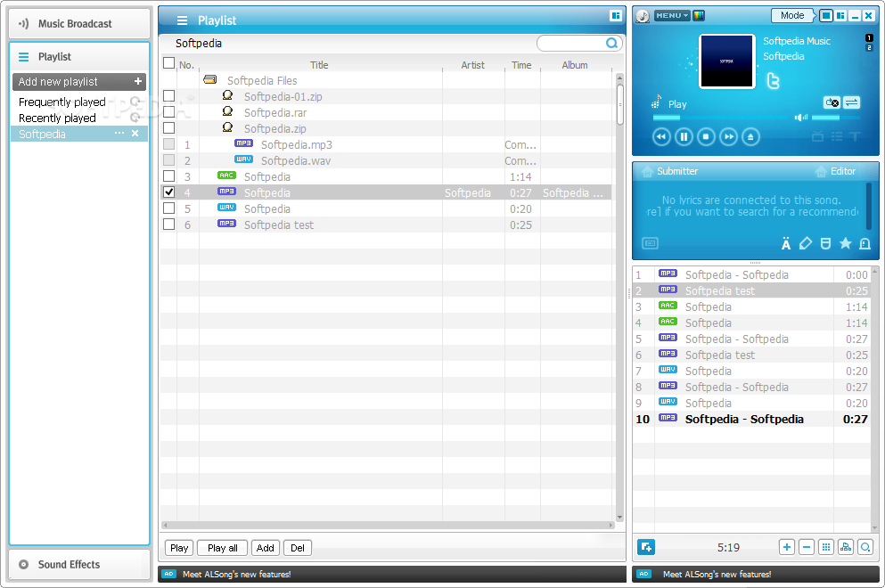Click the search songs magnifier icon
Viewport: 885px width, 588px height.
point(865,547)
